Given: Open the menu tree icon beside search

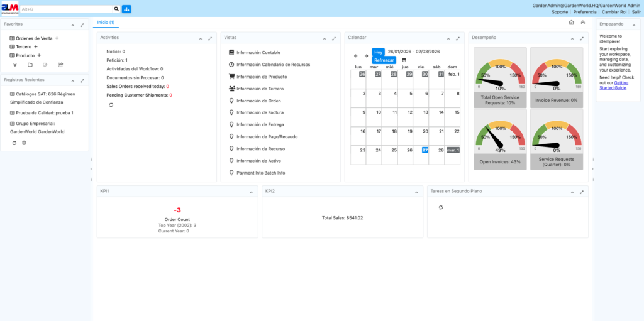Looking at the screenshot, I should point(126,9).
